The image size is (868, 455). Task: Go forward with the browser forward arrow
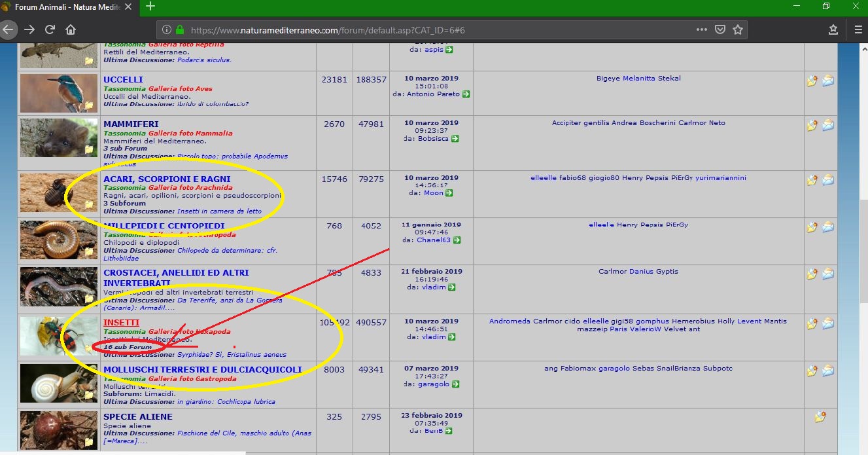click(x=29, y=29)
